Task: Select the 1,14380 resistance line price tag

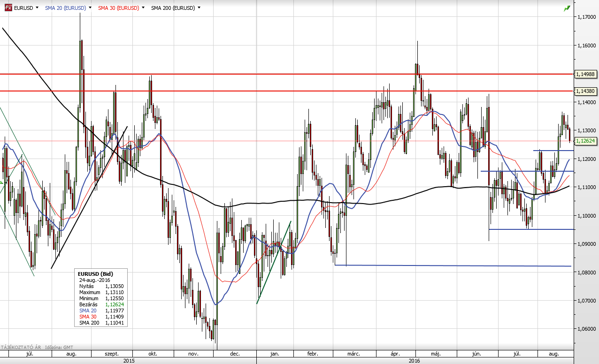Action: click(x=585, y=91)
